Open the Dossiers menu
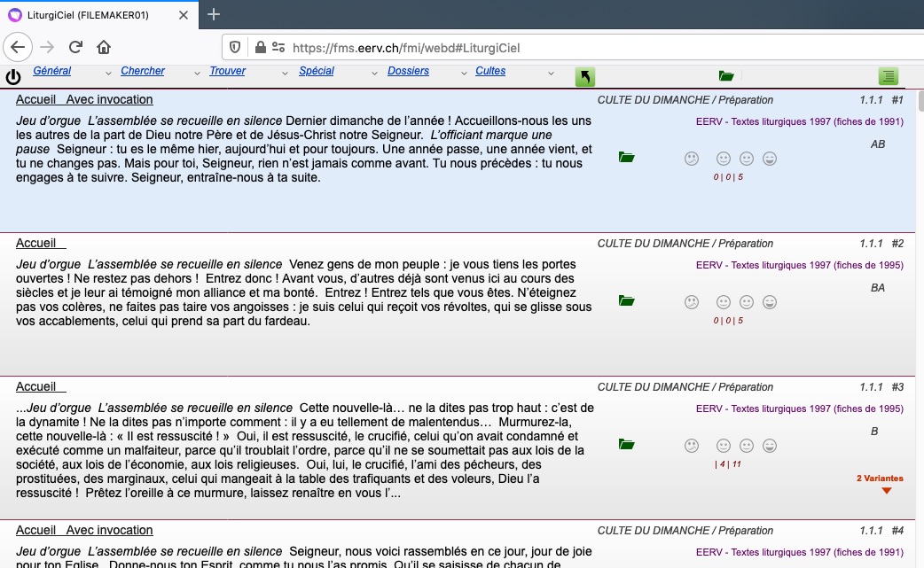Screen dimensions: 924x568 [408, 71]
